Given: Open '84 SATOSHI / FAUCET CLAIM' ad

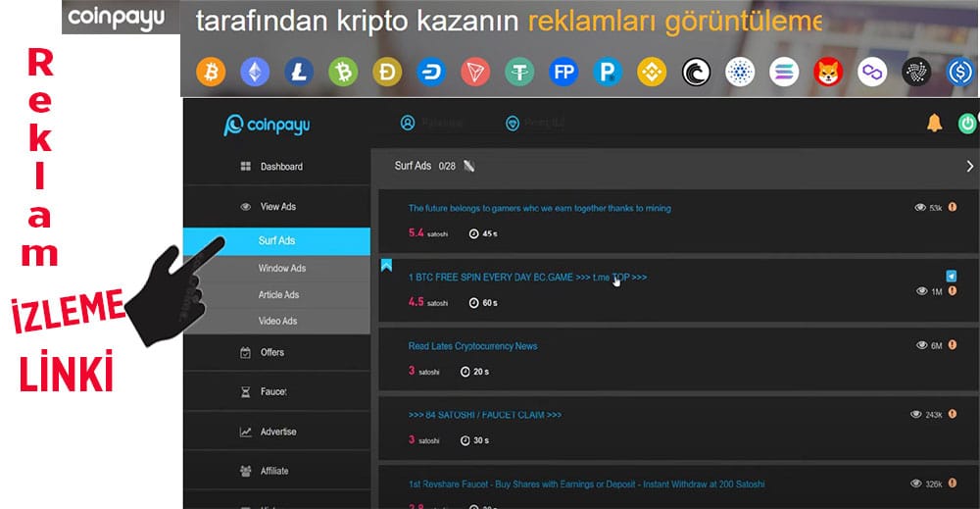Looking at the screenshot, I should pos(484,415).
